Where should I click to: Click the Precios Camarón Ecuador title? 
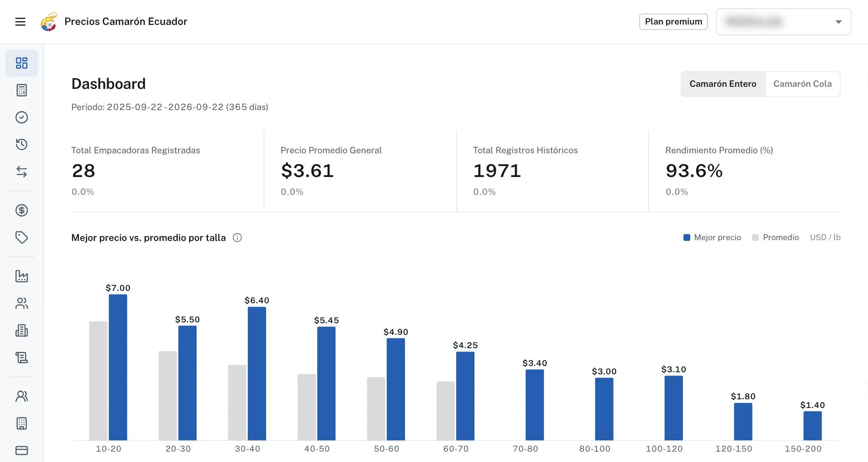[126, 22]
